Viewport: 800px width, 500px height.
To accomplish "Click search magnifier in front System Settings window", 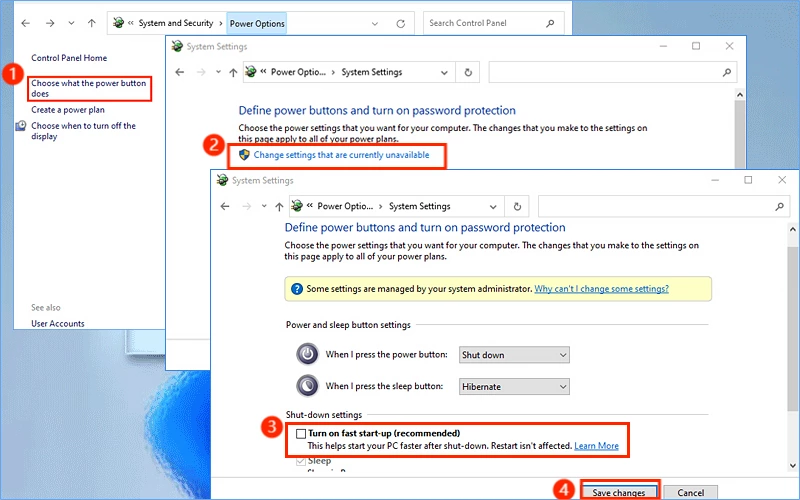I will 780,207.
